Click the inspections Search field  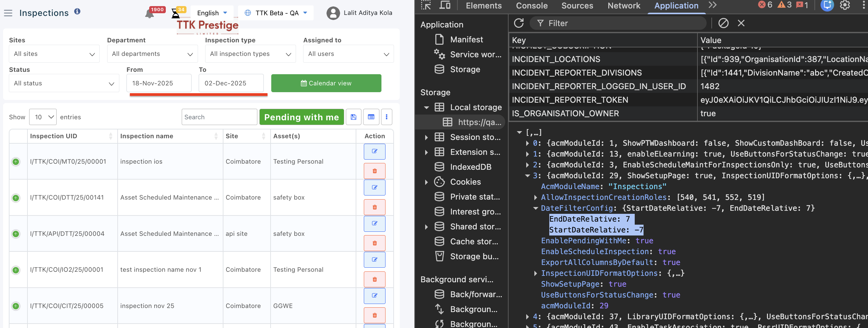(219, 117)
